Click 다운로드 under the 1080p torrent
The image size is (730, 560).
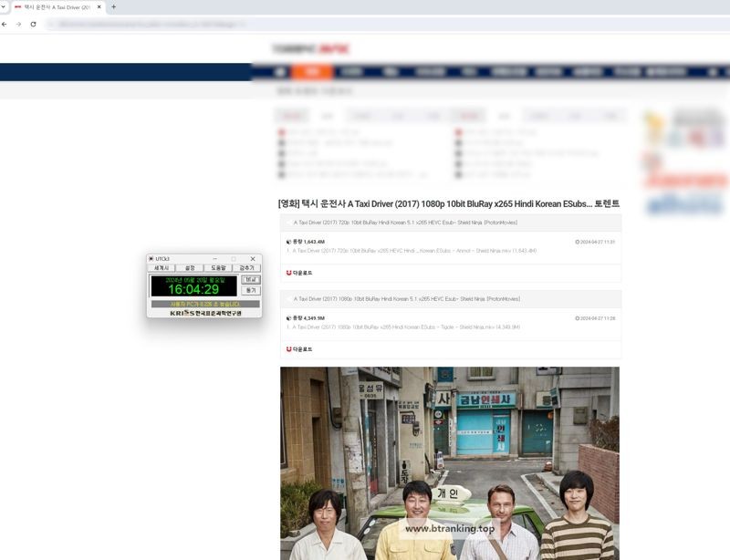click(299, 349)
